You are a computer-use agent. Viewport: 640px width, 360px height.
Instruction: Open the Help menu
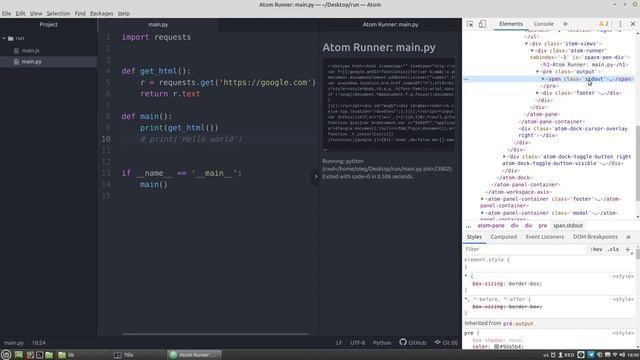click(x=124, y=13)
